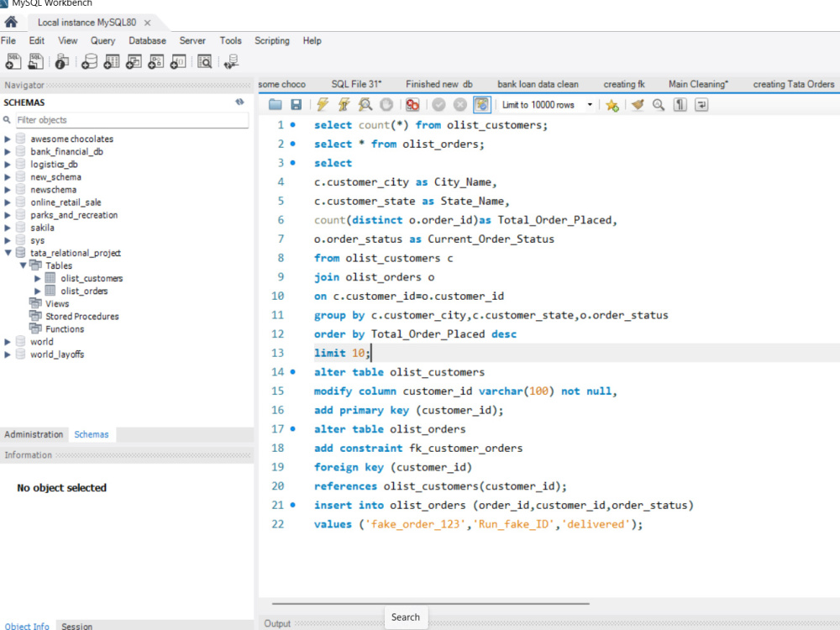
Task: Toggle the auto-commit mode button
Action: click(482, 104)
